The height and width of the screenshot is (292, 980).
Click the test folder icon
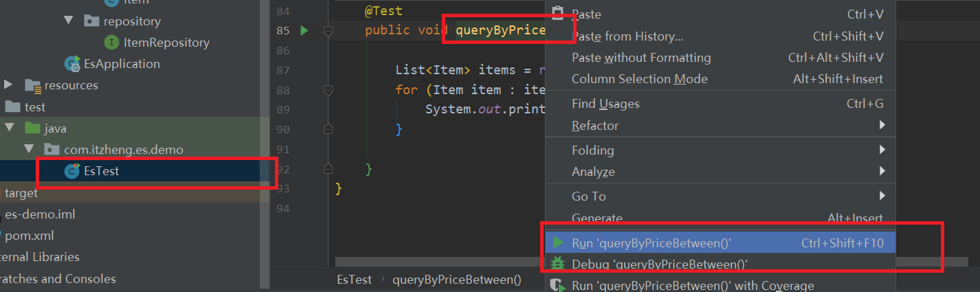click(13, 107)
